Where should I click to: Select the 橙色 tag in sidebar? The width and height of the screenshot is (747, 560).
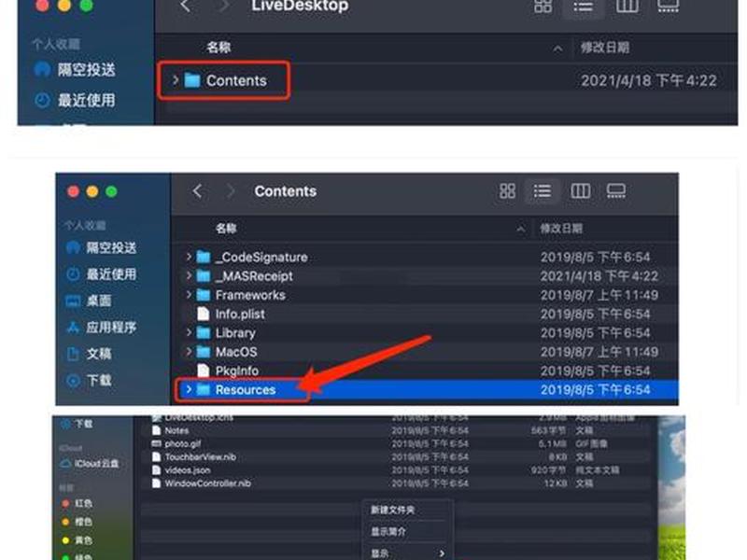click(x=78, y=522)
